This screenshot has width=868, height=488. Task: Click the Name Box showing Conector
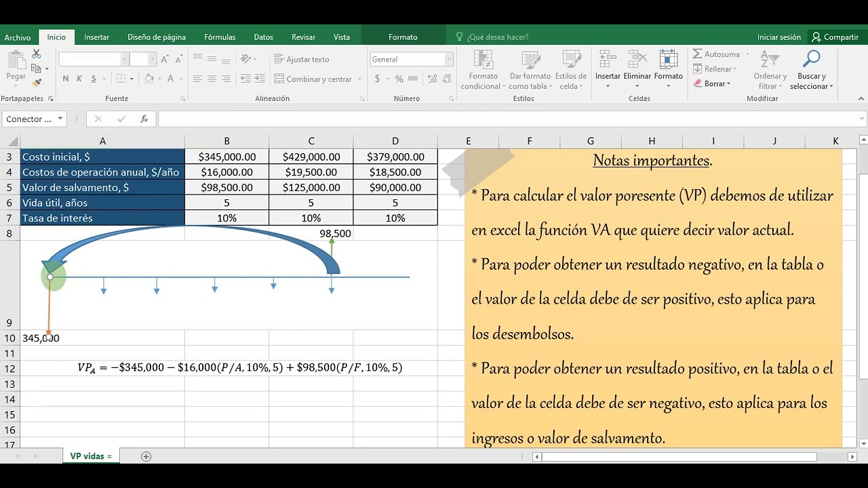[x=28, y=119]
